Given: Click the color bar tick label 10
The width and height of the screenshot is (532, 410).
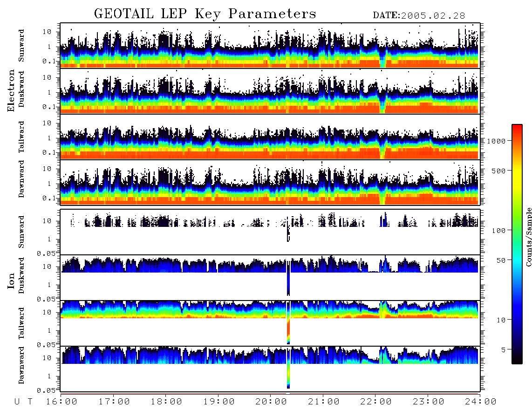Looking at the screenshot, I should click(x=501, y=320).
